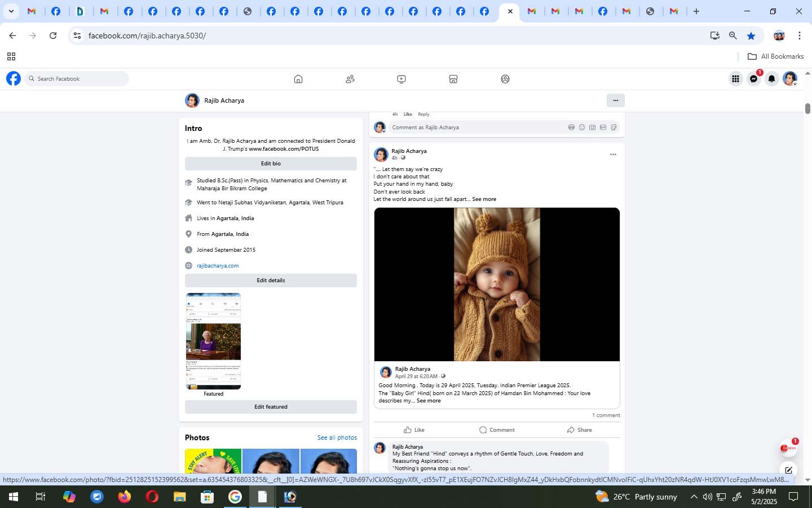This screenshot has height=508, width=812.
Task: Open the post options three-dot menu
Action: [x=613, y=154]
